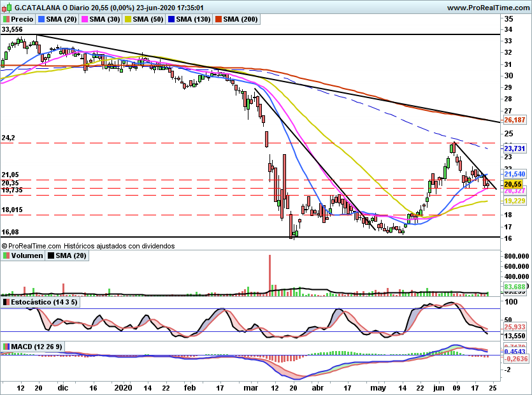Select the 83.688 volume value tag
Viewport: 532px width, 395px height.
click(x=514, y=287)
